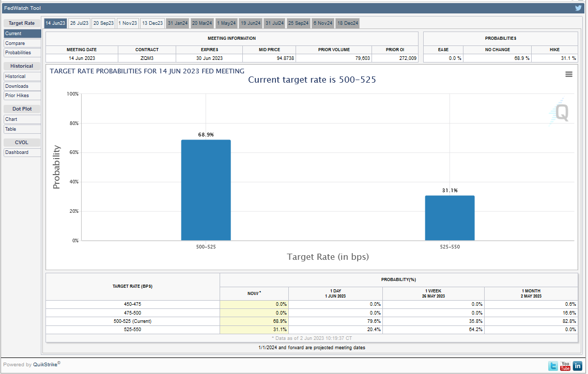
Task: Click the 1 MONTH 2 MAY 2023 column header
Action: click(531, 293)
